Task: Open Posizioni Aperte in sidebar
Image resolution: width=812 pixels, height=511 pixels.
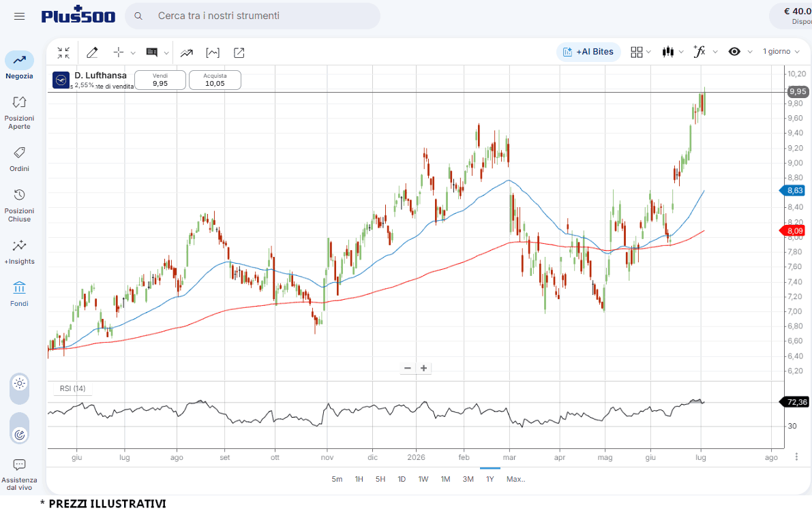Action: 19,112
